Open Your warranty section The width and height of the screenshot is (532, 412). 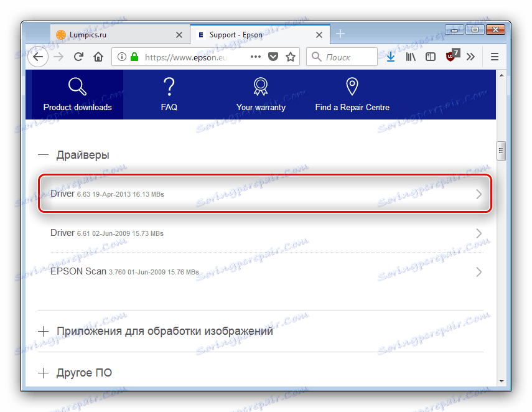(261, 95)
